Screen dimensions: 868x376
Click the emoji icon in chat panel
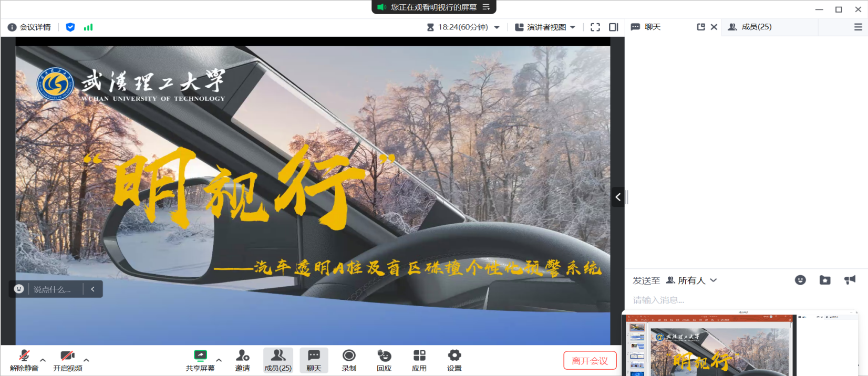(x=800, y=280)
